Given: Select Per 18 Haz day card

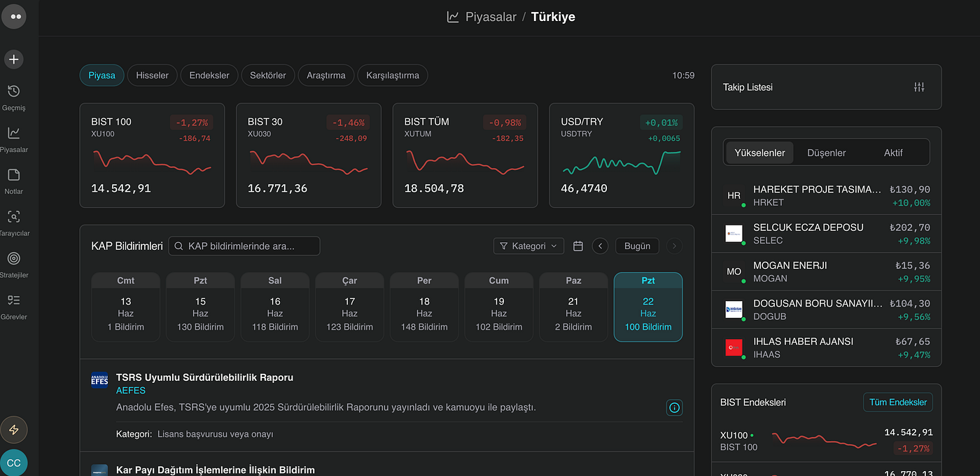Looking at the screenshot, I should [x=424, y=307].
